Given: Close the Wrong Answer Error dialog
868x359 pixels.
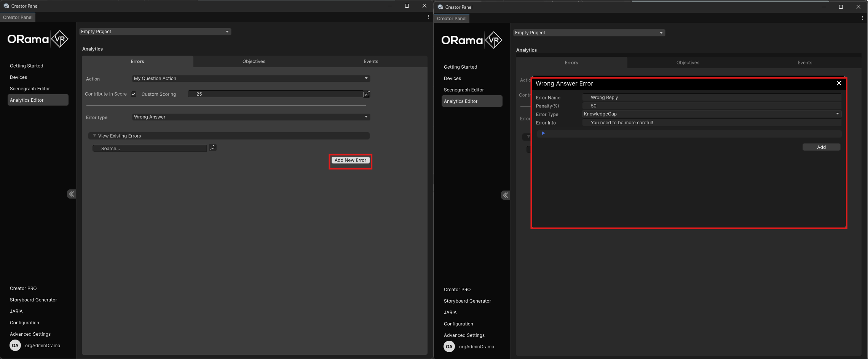Looking at the screenshot, I should coord(839,83).
